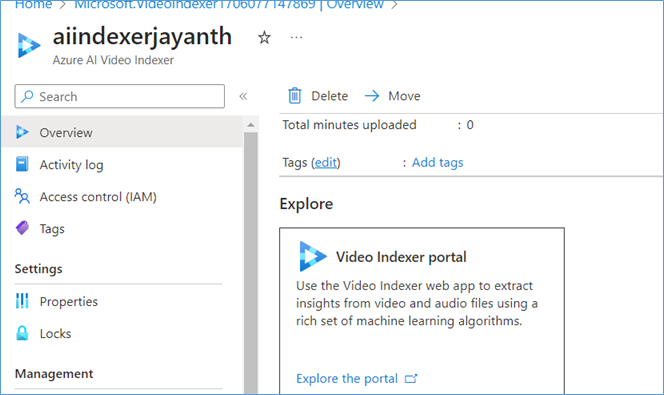Open the Explore the portal link
664x395 pixels.
347,378
